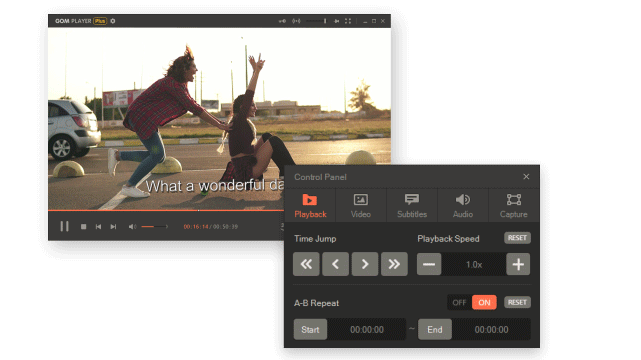Switch to the Playback tab
This screenshot has width=641, height=360.
pos(310,206)
